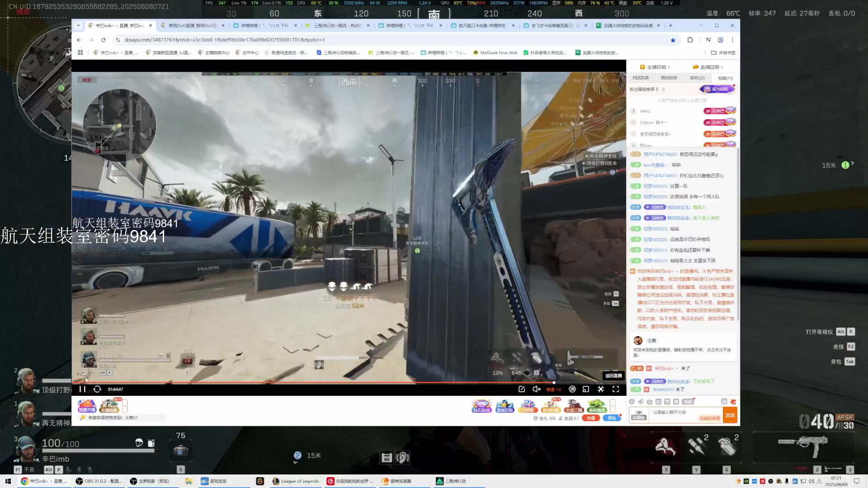Screen dimensions: 868x488
Task: Focus the chat input field 这里输入聊天内容
Action: (685, 415)
